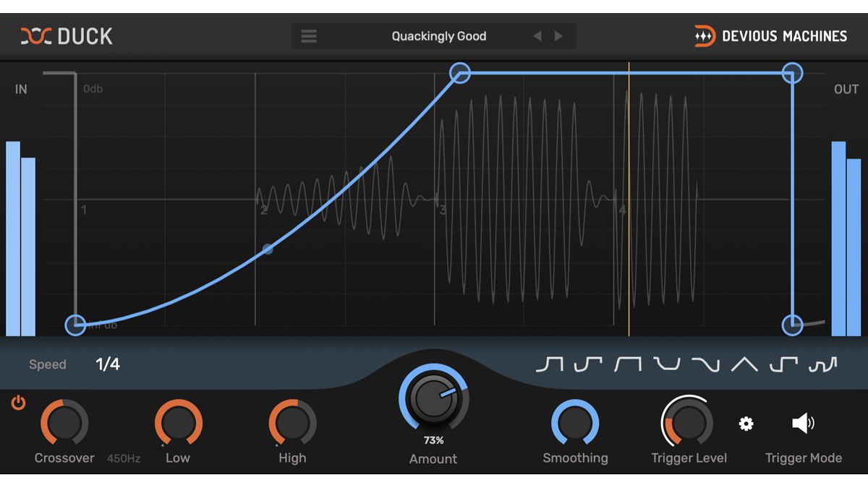The height and width of the screenshot is (488, 868).
Task: Load the previous preset with left arrow
Action: [x=537, y=35]
